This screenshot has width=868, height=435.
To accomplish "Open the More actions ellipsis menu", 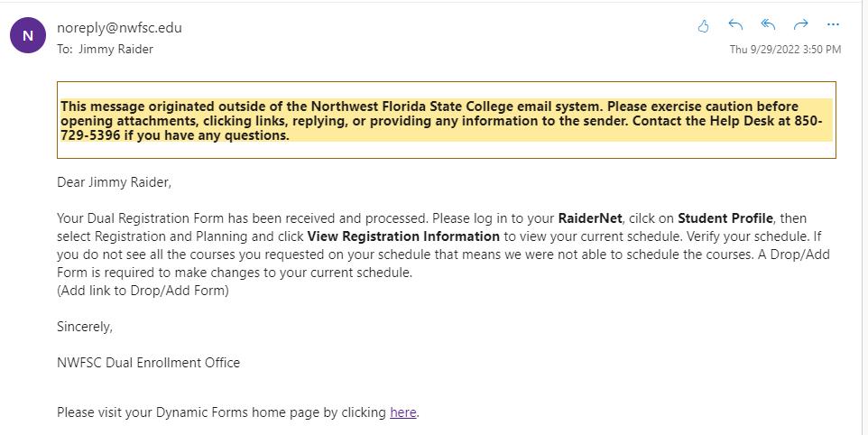I will click(833, 25).
